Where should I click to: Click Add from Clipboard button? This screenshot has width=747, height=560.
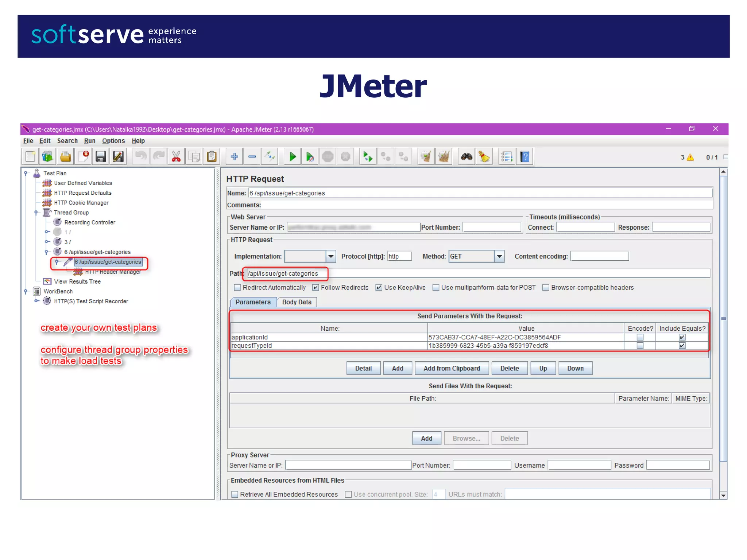[452, 368]
